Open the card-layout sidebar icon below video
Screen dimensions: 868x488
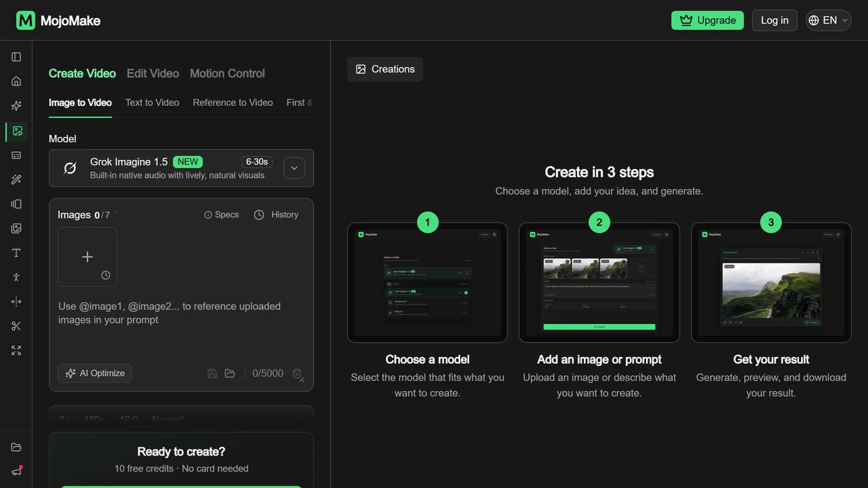(x=16, y=155)
